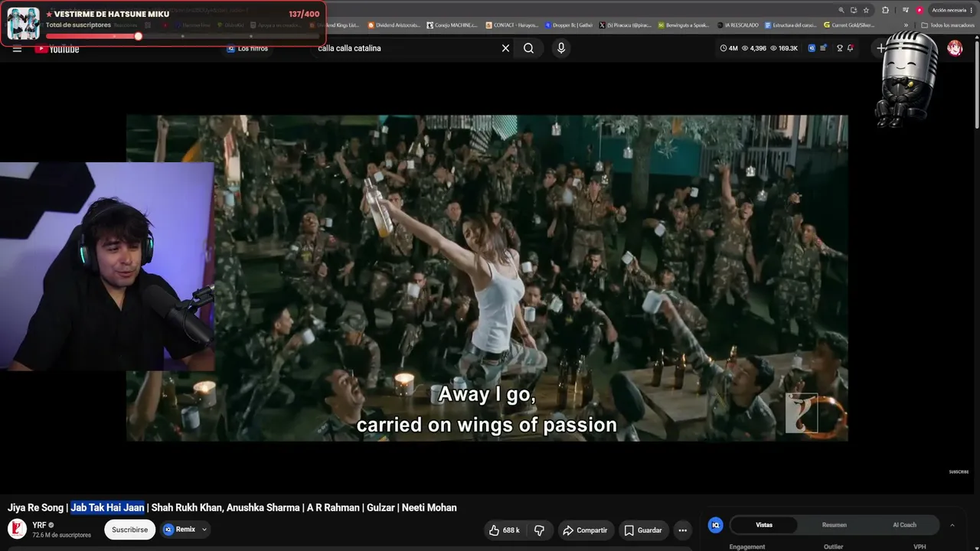Open YouTube notifications bell

pyautogui.click(x=850, y=48)
